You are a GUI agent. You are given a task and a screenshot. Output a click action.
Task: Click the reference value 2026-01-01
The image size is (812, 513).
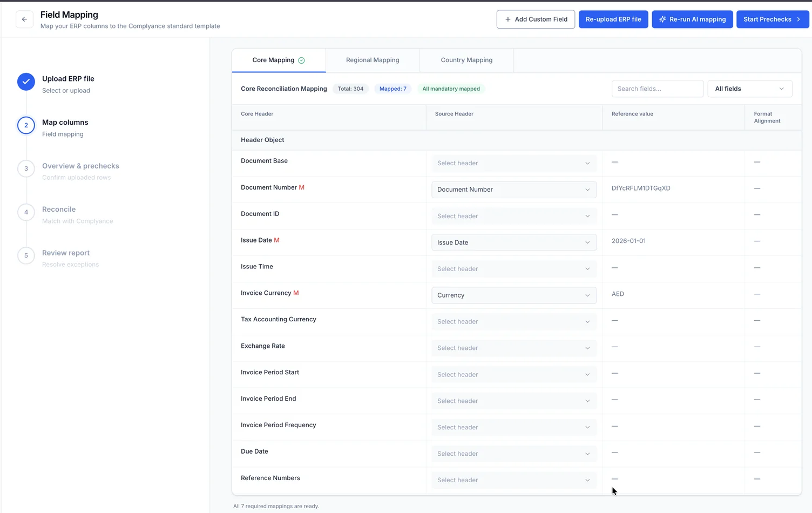click(x=628, y=241)
